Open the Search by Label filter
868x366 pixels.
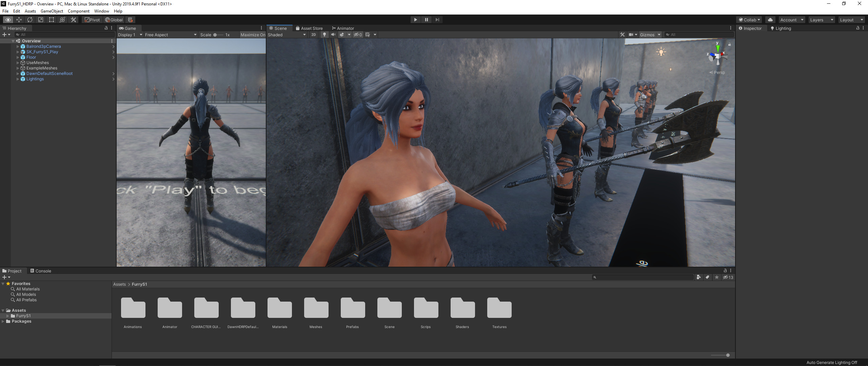pos(708,277)
